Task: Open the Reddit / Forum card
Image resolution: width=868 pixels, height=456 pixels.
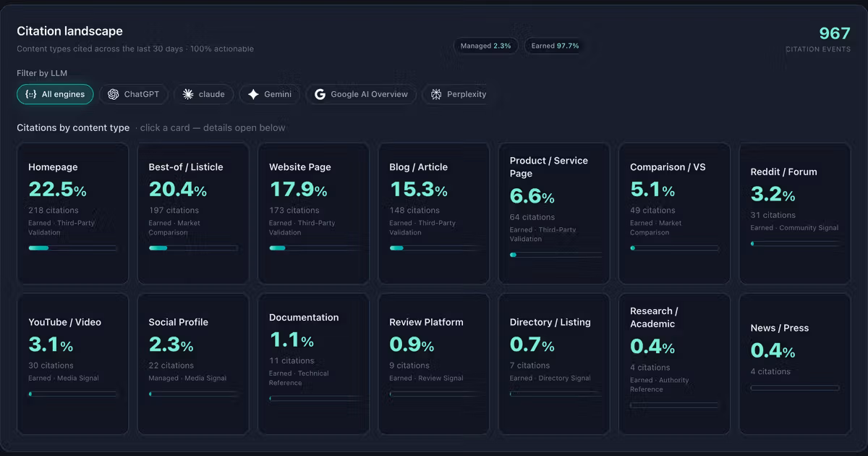Action: [x=795, y=214]
